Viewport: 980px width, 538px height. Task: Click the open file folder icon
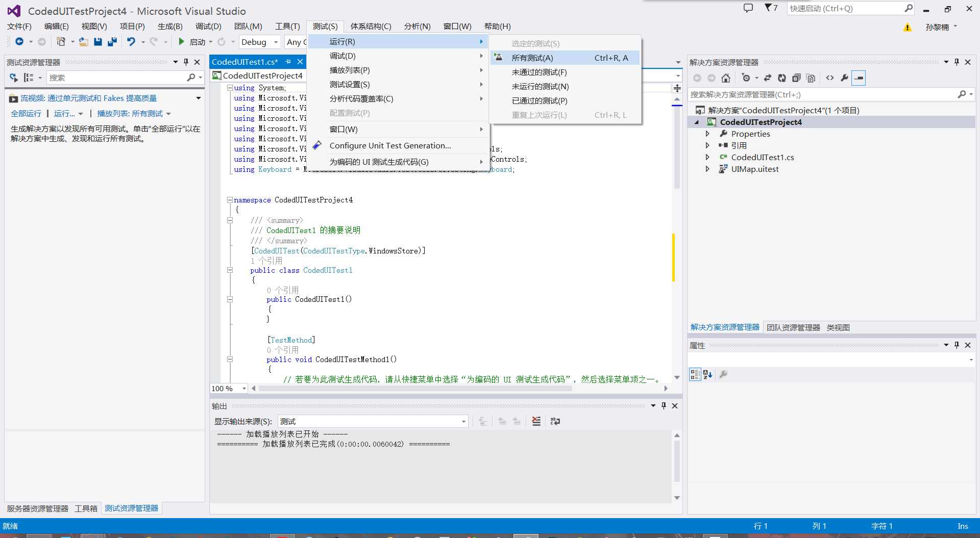tap(83, 42)
